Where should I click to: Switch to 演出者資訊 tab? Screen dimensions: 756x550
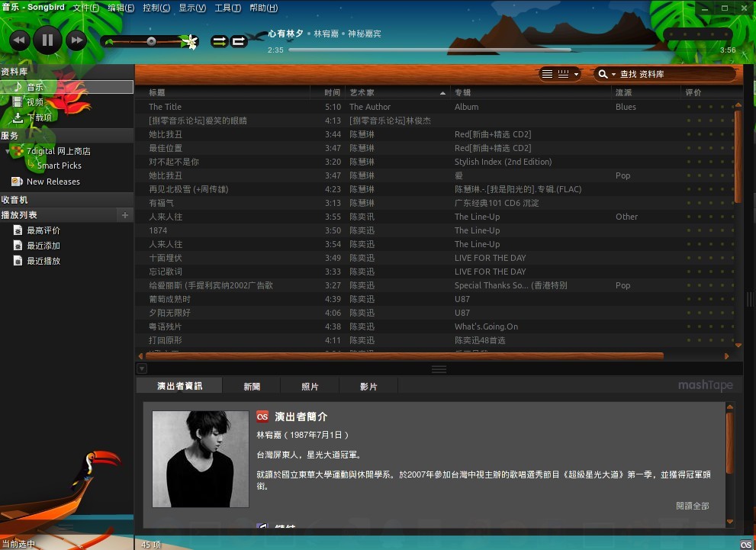(179, 386)
